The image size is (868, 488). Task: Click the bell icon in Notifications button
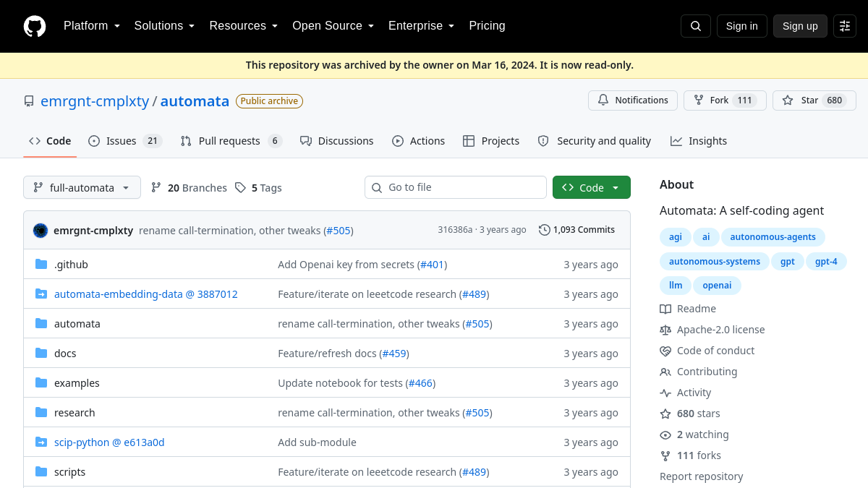click(x=603, y=100)
